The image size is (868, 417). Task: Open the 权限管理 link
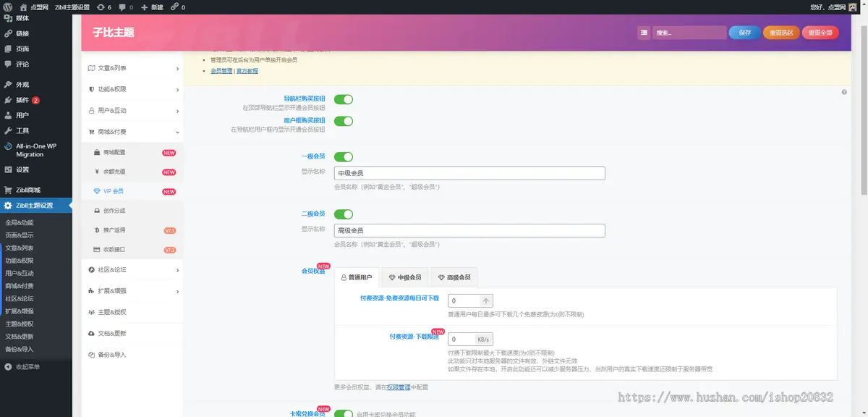(x=399, y=387)
